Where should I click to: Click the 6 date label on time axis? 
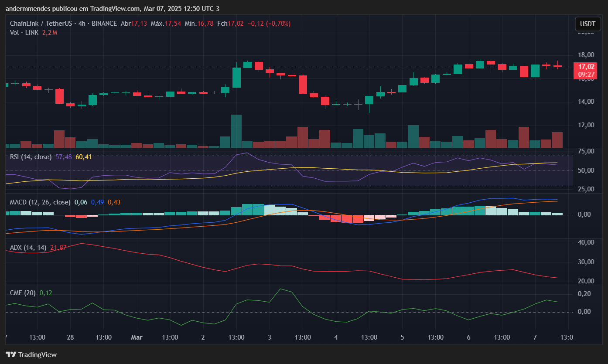(468, 337)
